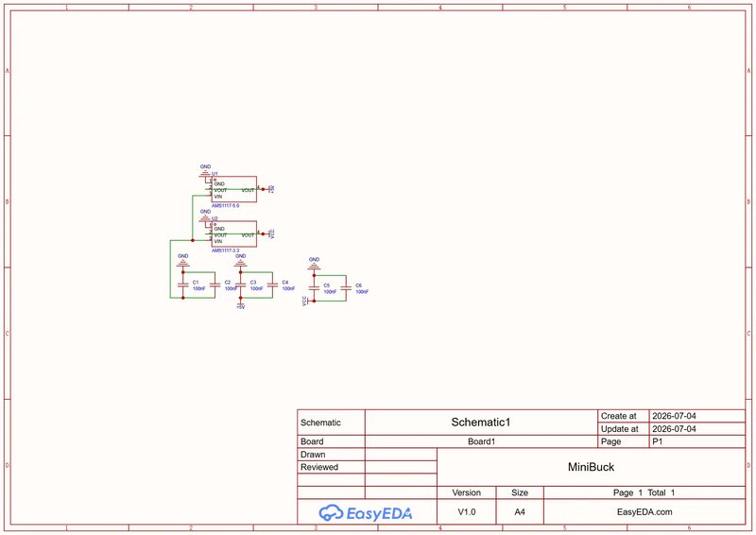Click the 100nF value of C5

pos(330,292)
